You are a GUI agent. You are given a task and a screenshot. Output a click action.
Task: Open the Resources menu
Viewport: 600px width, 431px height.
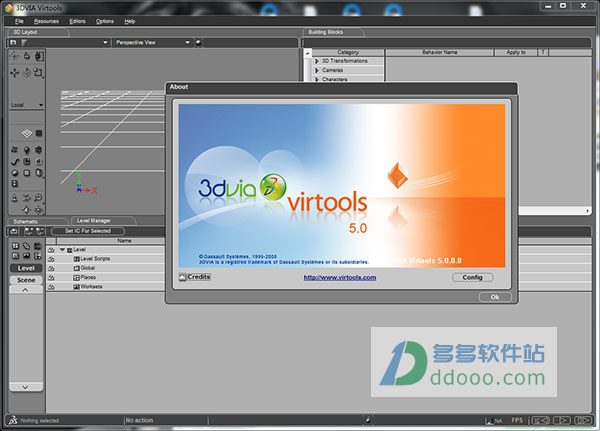46,21
